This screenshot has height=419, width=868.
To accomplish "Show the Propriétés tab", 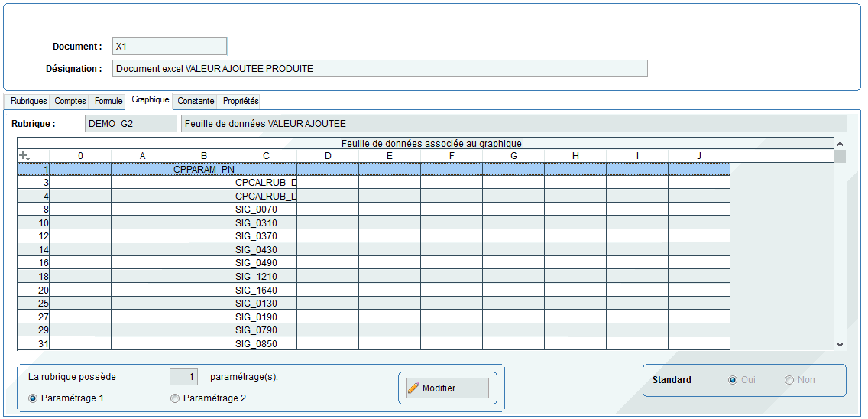I will [241, 101].
